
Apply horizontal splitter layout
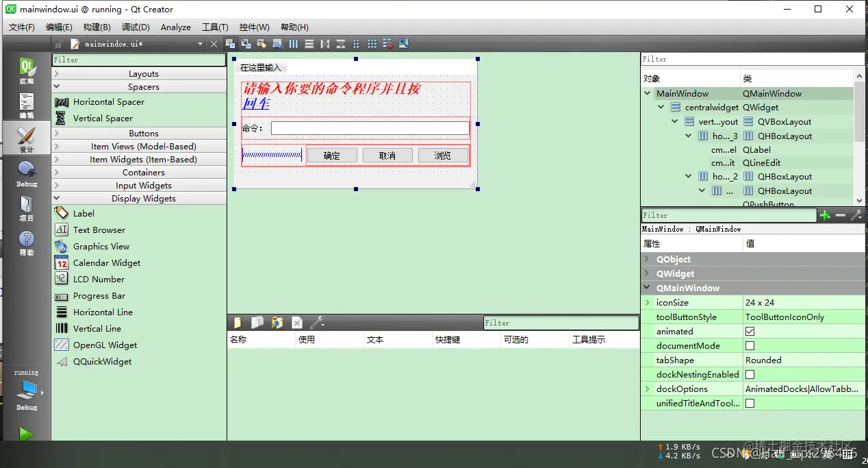325,44
